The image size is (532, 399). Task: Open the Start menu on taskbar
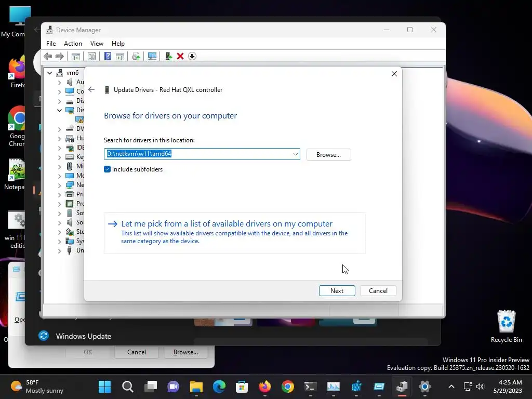(104, 387)
